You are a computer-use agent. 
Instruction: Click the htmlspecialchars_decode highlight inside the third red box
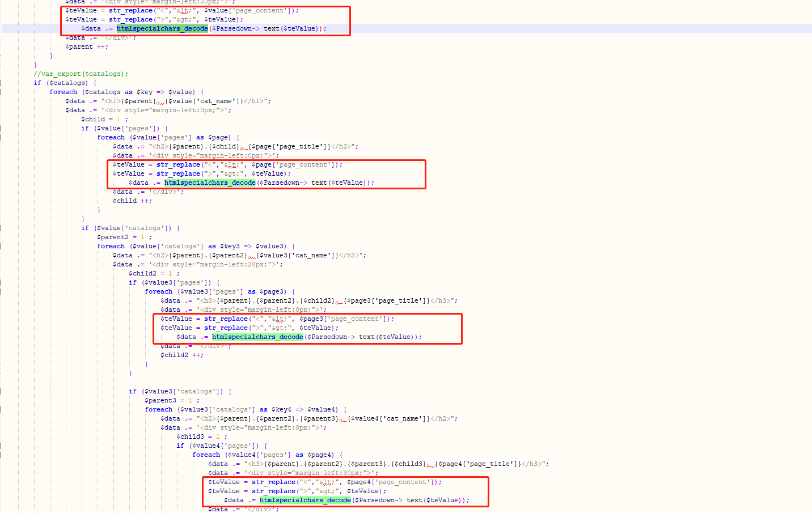point(257,337)
